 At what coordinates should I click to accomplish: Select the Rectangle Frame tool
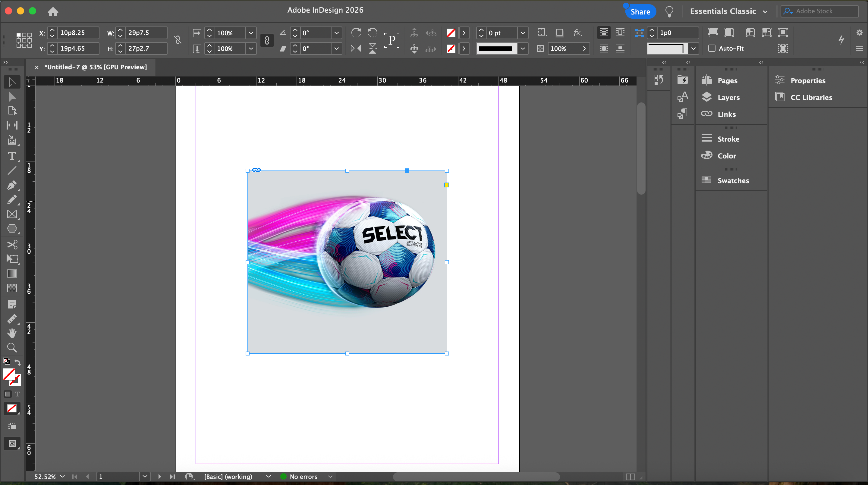pos(12,214)
